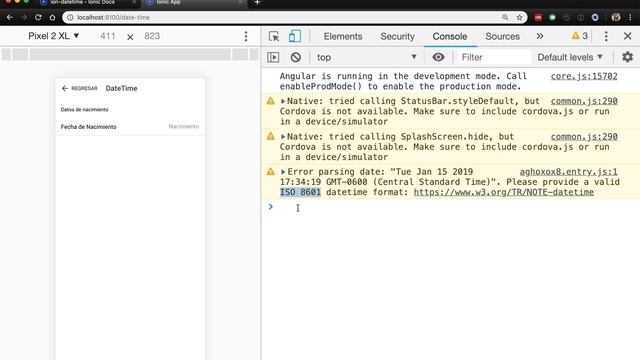
Task: Bookmark this page with the star icon
Action: coord(519,18)
